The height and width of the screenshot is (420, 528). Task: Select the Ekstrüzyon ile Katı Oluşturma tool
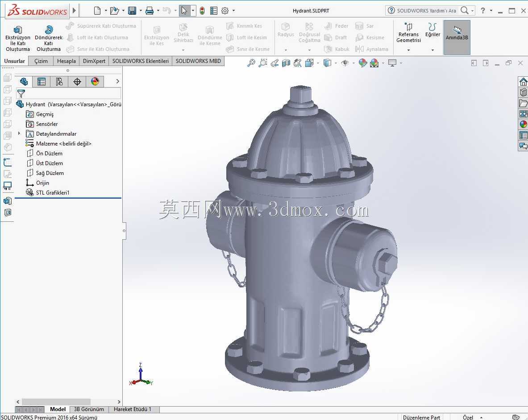point(17,38)
